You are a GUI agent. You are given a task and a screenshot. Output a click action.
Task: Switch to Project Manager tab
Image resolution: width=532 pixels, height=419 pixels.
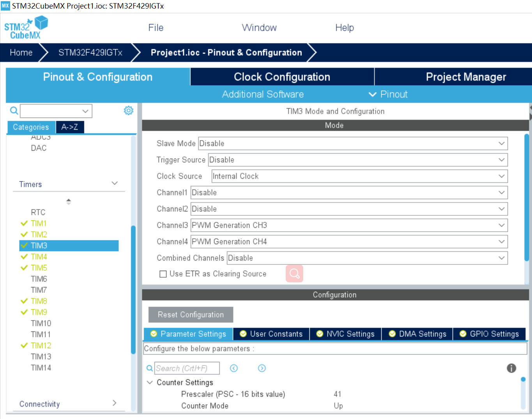(453, 77)
